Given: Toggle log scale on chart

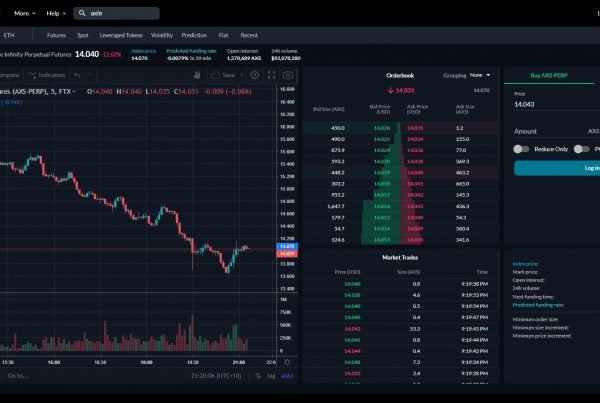Looking at the screenshot, I should pos(271,376).
